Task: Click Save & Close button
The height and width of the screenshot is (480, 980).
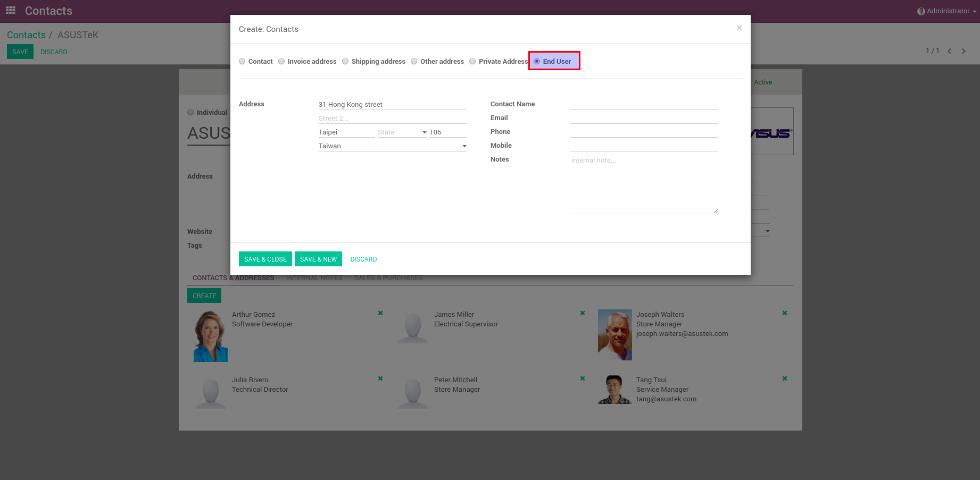Action: pos(265,259)
